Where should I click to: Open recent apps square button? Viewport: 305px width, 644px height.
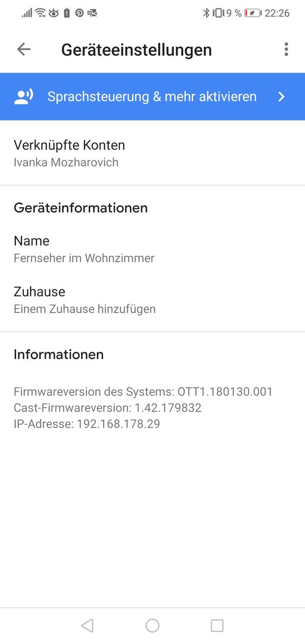point(217,625)
